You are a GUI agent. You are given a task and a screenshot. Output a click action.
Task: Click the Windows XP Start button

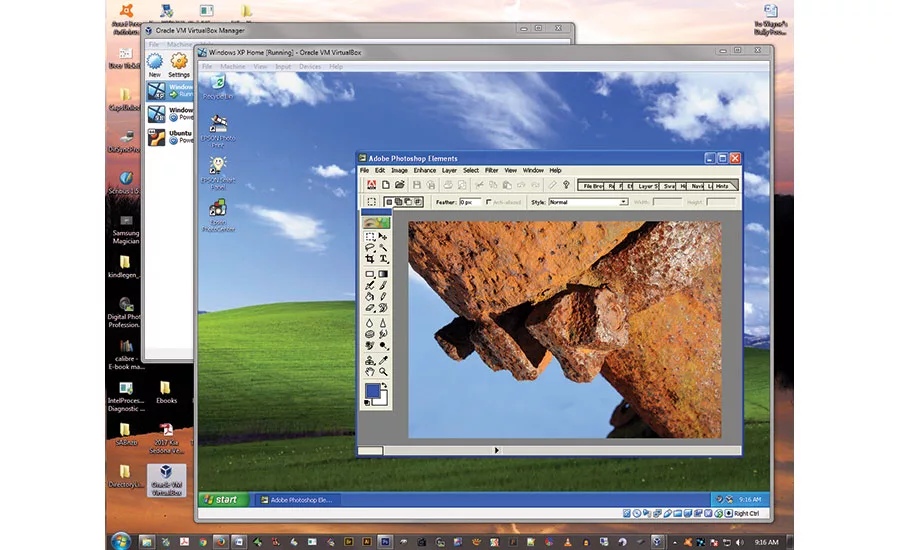tap(221, 499)
